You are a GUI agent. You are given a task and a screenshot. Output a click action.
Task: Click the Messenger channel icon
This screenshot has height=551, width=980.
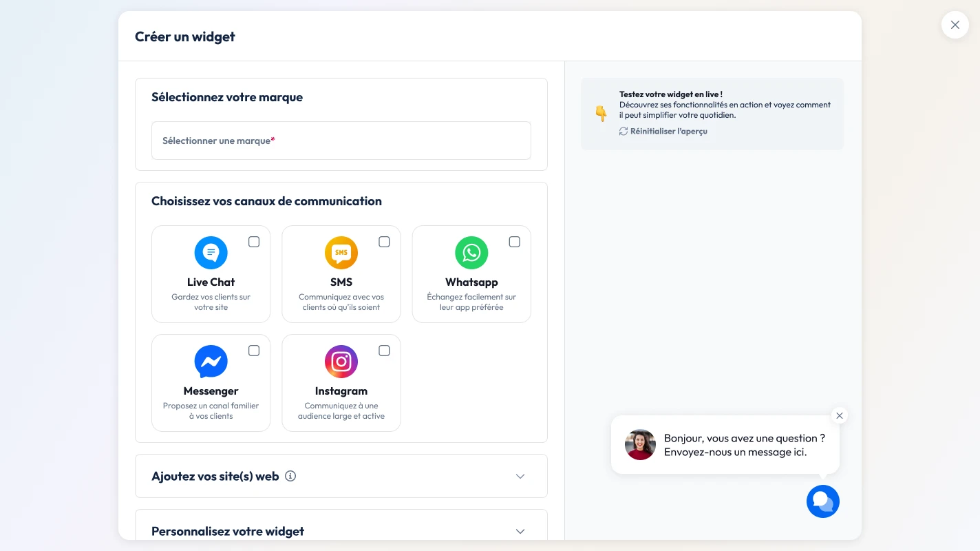[211, 361]
